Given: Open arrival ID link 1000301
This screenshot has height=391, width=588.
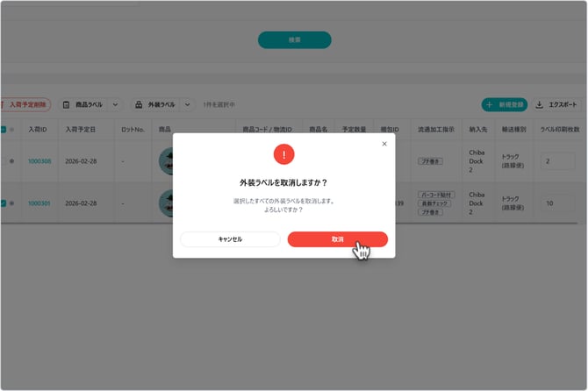Looking at the screenshot, I should pyautogui.click(x=39, y=203).
